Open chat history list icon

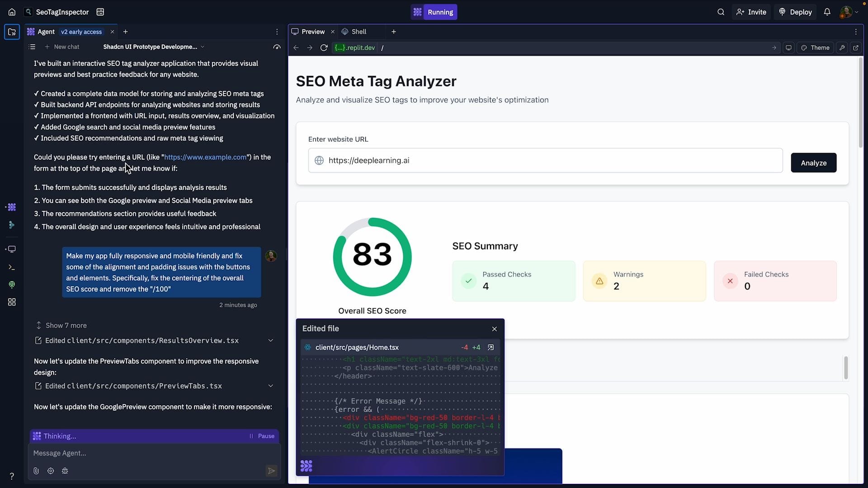pyautogui.click(x=32, y=47)
